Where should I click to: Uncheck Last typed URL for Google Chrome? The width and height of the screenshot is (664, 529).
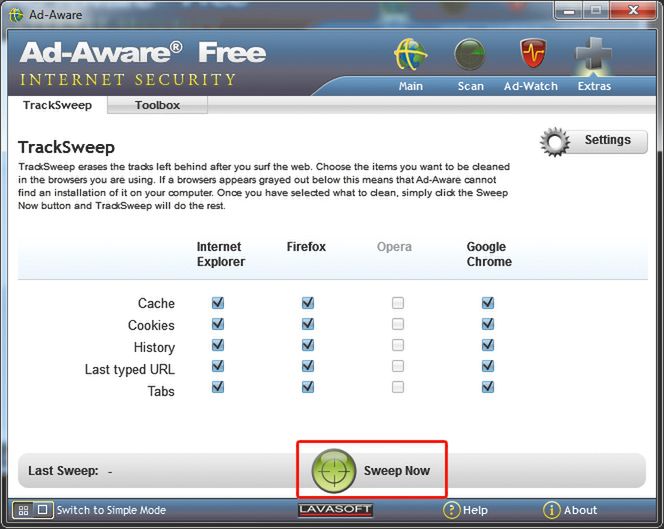pyautogui.click(x=488, y=366)
